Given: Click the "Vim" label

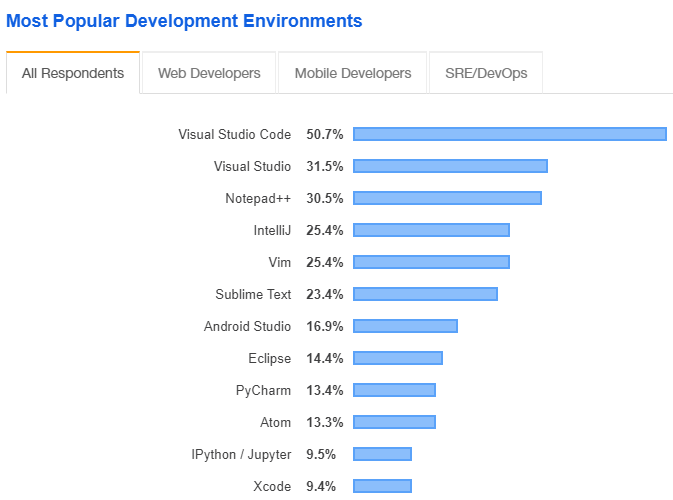Looking at the screenshot, I should [x=279, y=262].
